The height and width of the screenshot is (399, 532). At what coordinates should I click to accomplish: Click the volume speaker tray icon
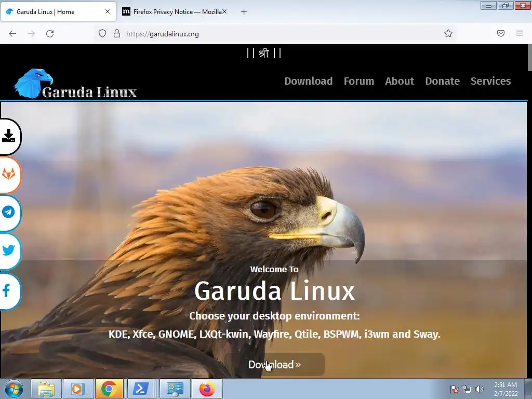tap(480, 389)
